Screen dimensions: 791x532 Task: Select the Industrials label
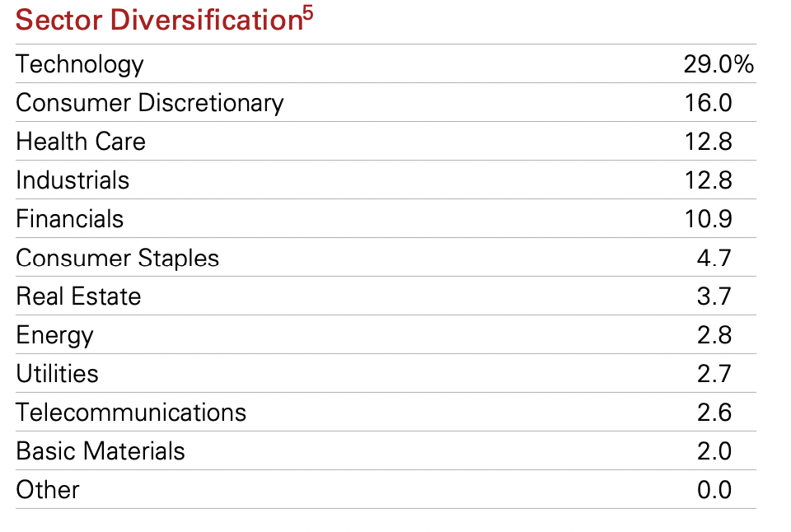point(73,180)
